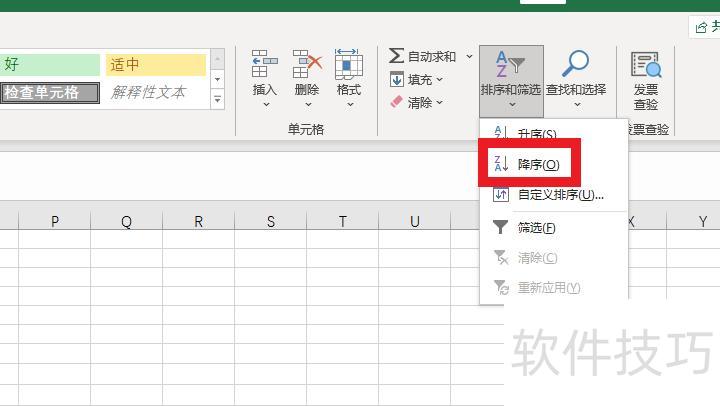Image resolution: width=720 pixels, height=406 pixels.
Task: Select the greyed Clear (清除) filter menu item
Action: [x=553, y=258]
